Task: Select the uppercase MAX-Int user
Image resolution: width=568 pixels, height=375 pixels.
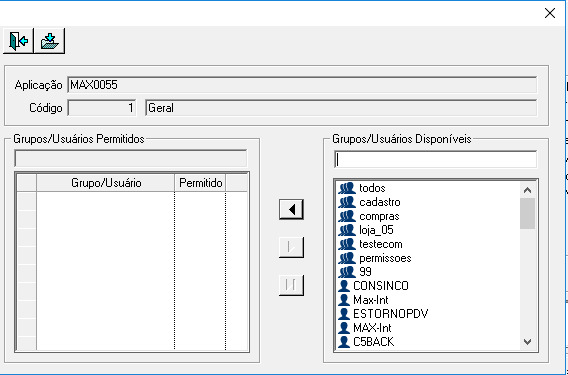Action: pyautogui.click(x=372, y=328)
